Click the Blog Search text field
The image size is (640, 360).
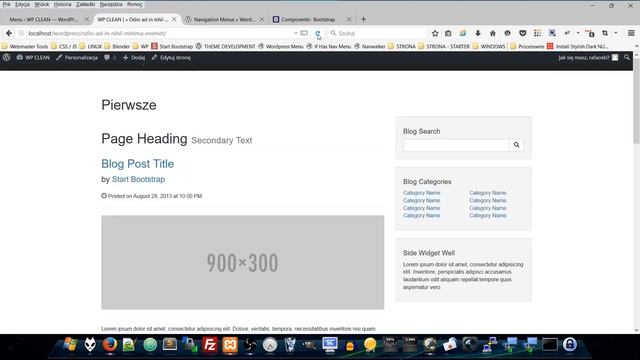(x=456, y=145)
